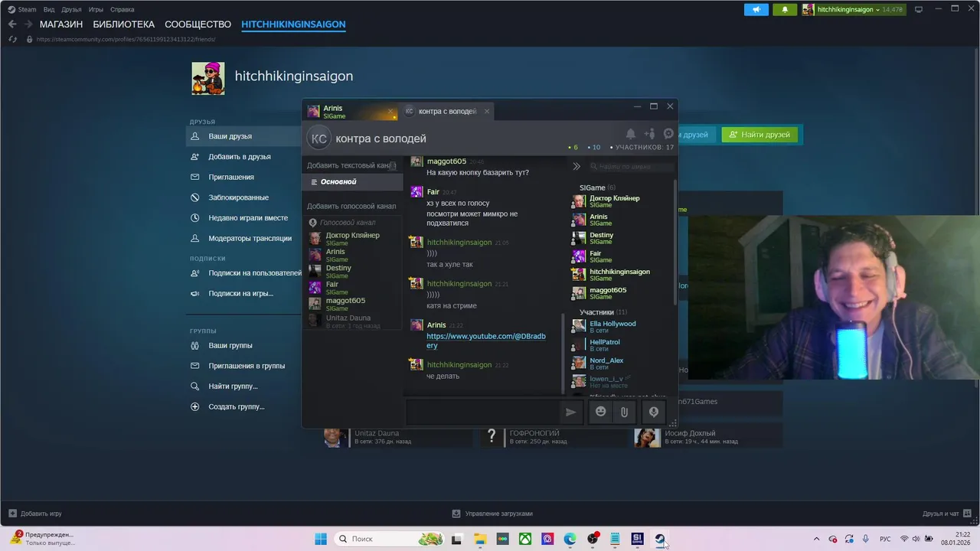Click the profile avatar of hitchhikinginsaigon

(208, 79)
